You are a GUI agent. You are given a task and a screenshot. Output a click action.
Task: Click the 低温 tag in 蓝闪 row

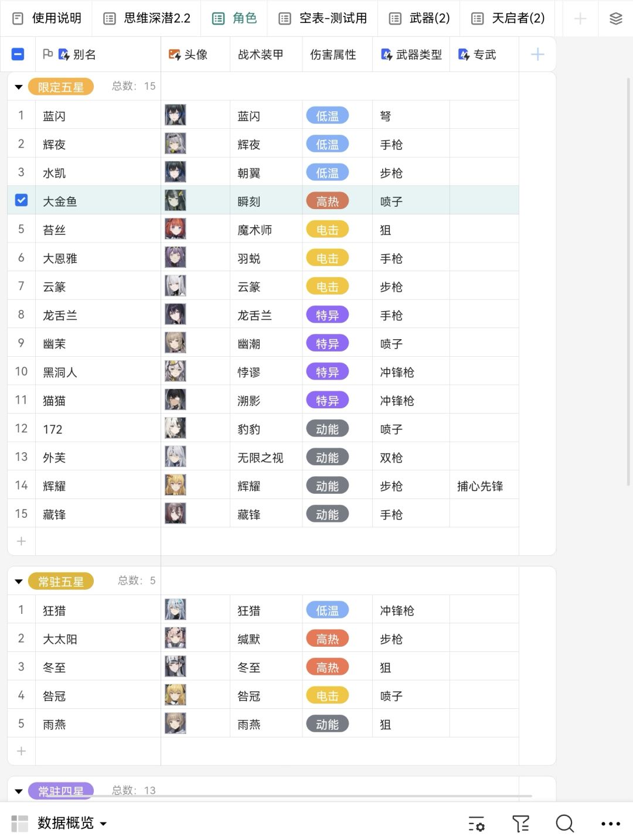click(x=327, y=116)
